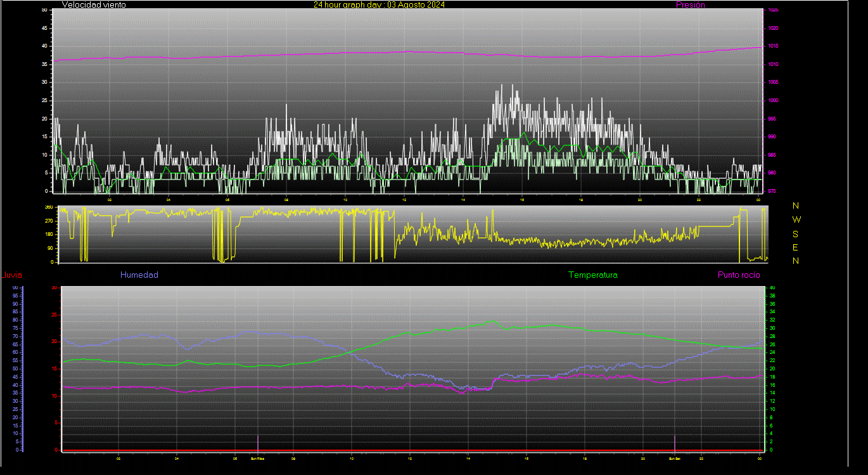Click the 1000 value on the pressure axis

(772, 101)
